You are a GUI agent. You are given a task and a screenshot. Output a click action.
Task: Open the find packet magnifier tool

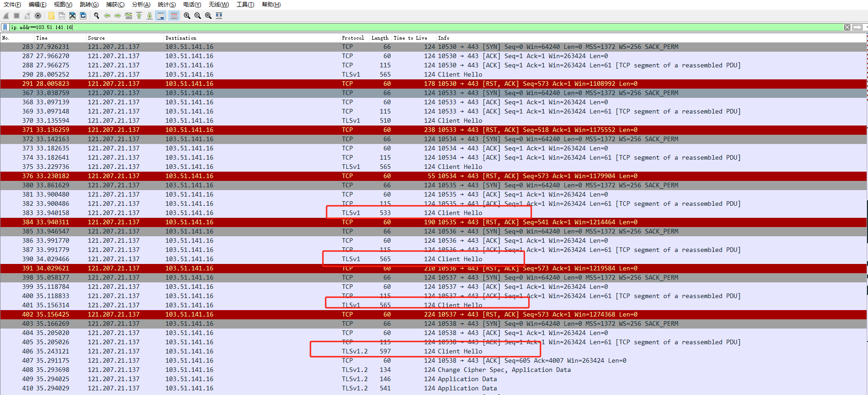pos(97,16)
